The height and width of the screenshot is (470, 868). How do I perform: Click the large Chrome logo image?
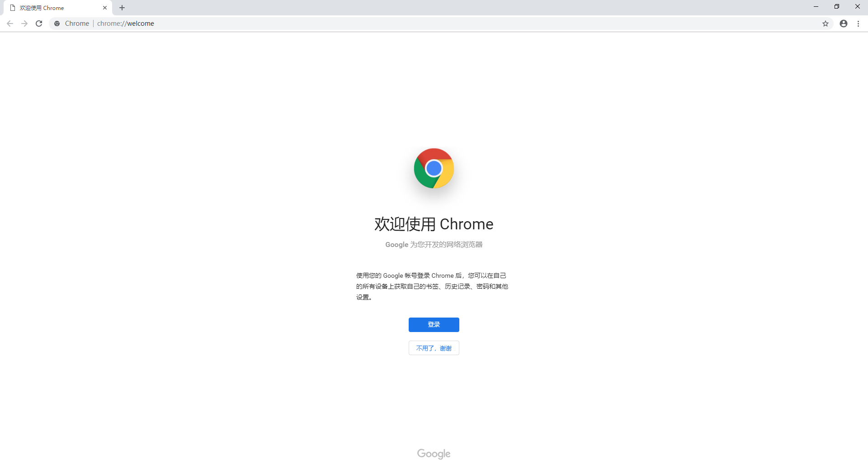[x=434, y=168]
